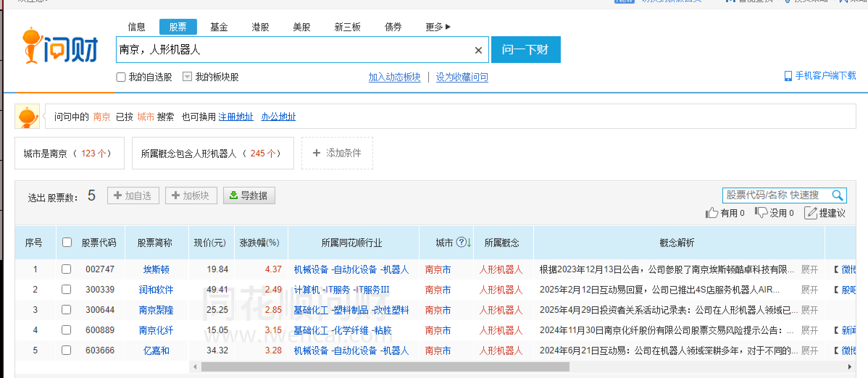Click the 加自选 button
868x378 pixels.
(x=133, y=196)
